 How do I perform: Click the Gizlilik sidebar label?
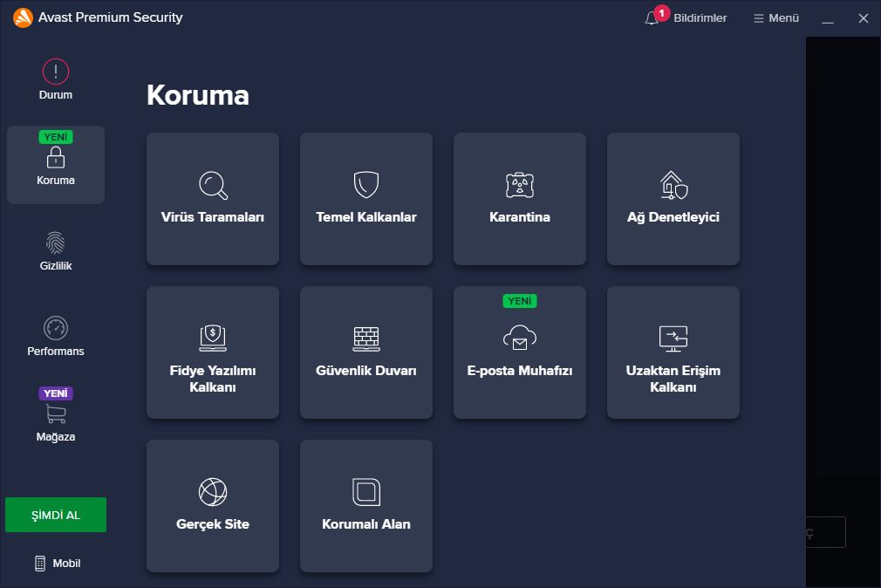click(x=56, y=266)
